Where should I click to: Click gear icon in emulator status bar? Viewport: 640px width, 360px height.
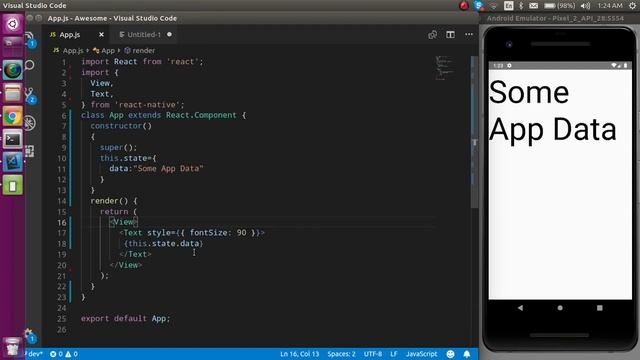click(x=509, y=65)
